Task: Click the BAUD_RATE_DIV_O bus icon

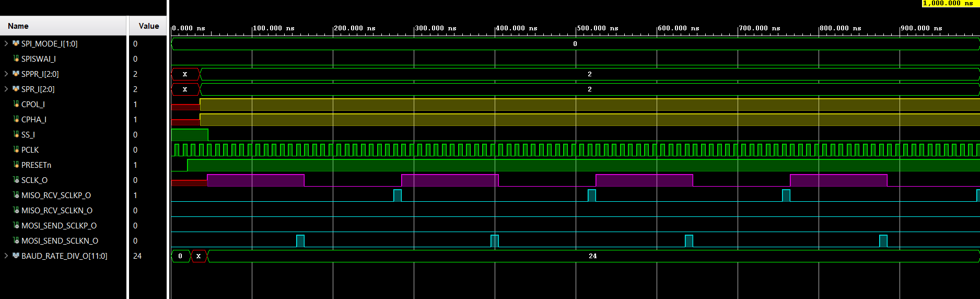Action: tap(16, 256)
